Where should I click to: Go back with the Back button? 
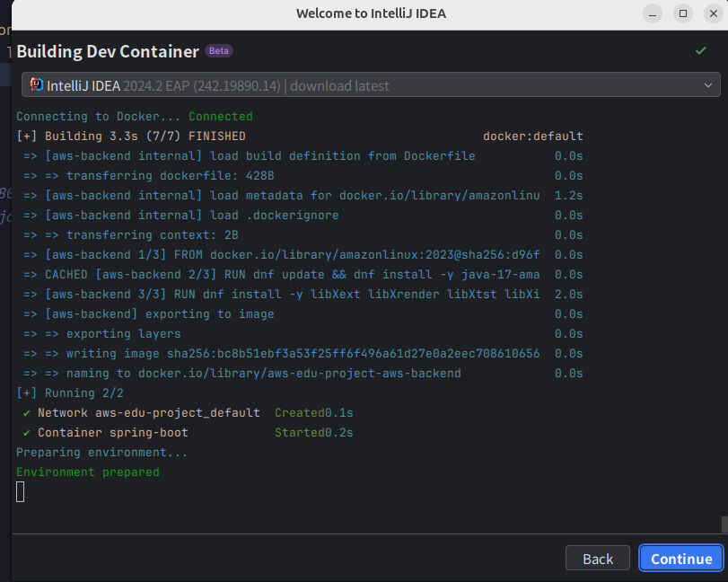tap(597, 558)
